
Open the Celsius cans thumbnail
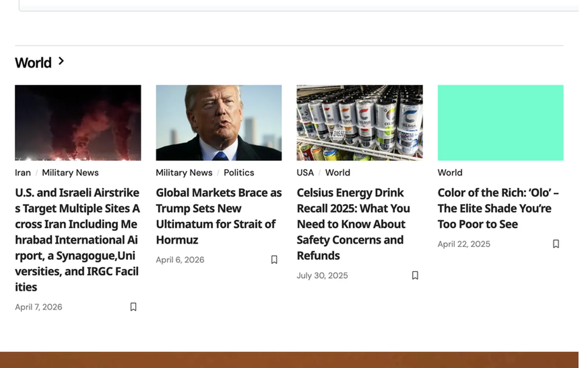coord(359,123)
